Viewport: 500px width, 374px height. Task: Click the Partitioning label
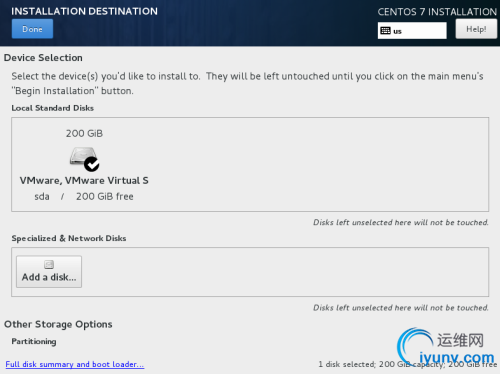click(34, 341)
